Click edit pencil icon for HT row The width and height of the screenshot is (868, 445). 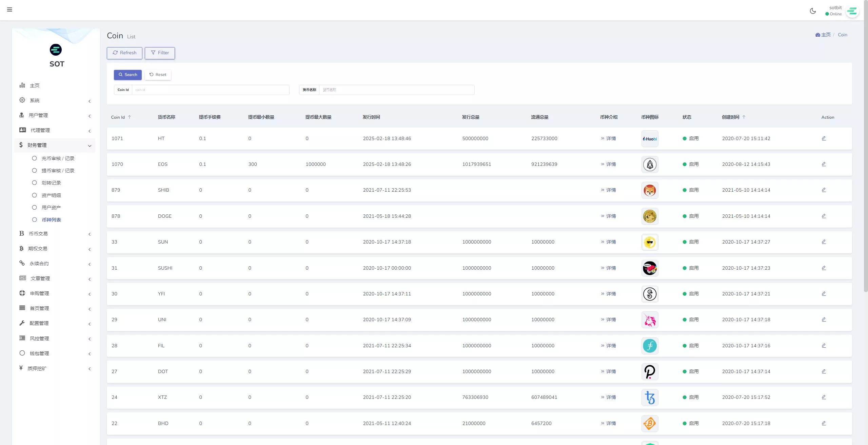[x=824, y=138]
